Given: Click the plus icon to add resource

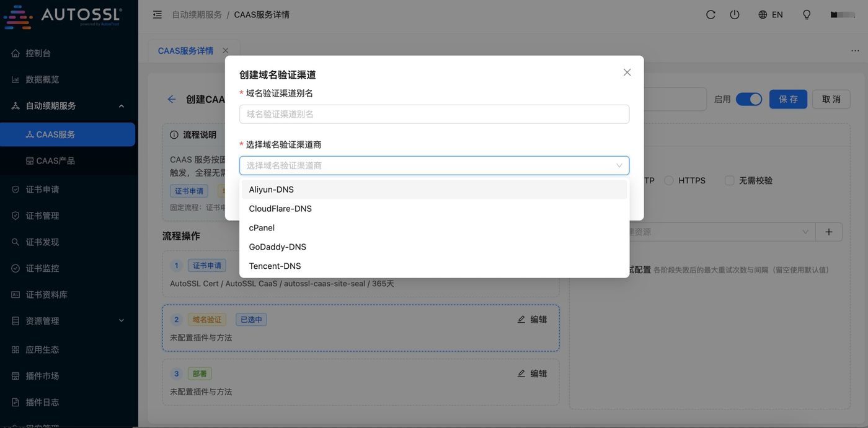Looking at the screenshot, I should point(829,232).
